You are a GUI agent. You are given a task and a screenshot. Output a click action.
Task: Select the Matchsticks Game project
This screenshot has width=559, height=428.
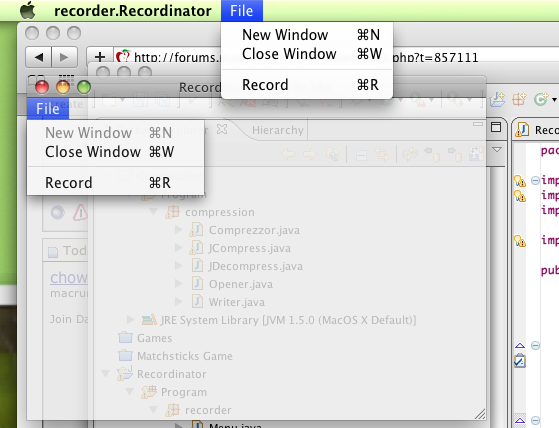pyautogui.click(x=175, y=356)
